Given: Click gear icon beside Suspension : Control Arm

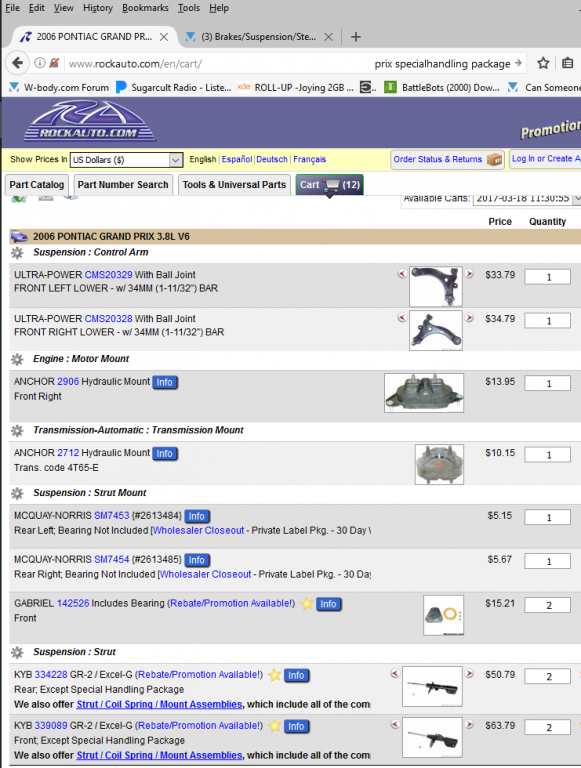Looking at the screenshot, I should pyautogui.click(x=17, y=253).
